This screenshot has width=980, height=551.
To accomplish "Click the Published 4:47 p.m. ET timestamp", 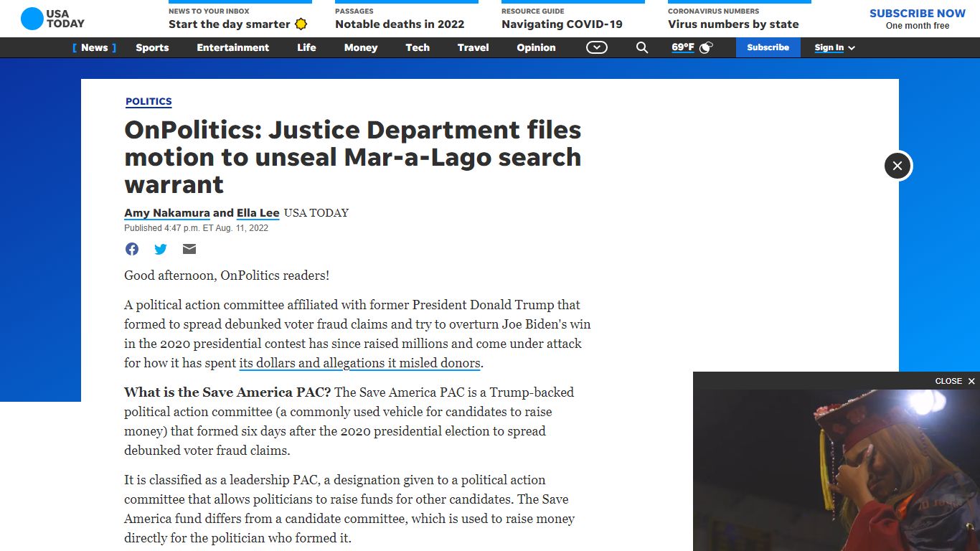I will pos(196,228).
